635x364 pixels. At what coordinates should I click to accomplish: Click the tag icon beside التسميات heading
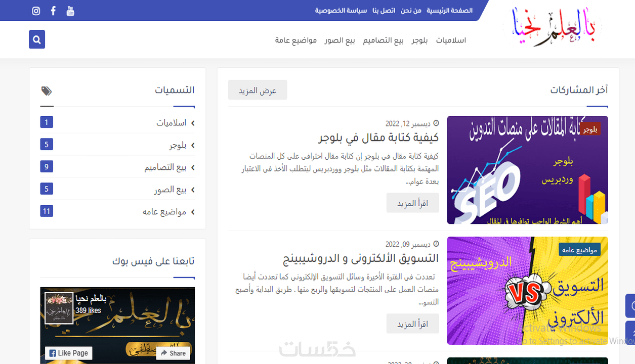coord(47,91)
